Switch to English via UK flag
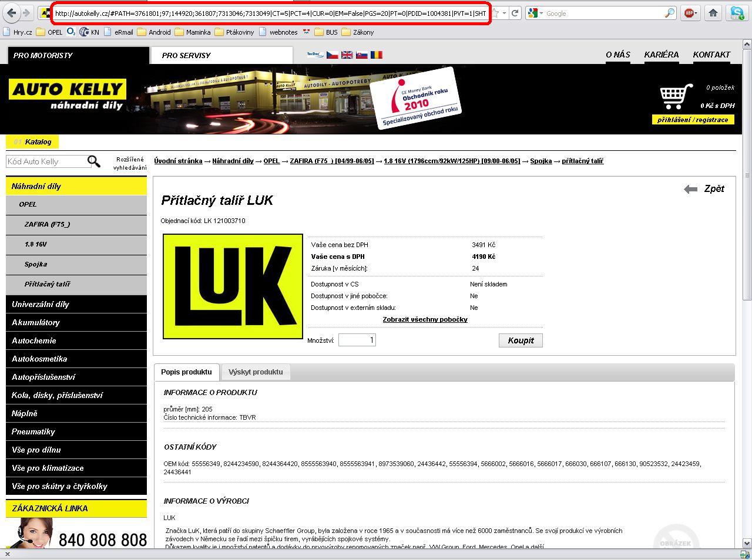Image resolution: width=752 pixels, height=560 pixels. tap(347, 55)
